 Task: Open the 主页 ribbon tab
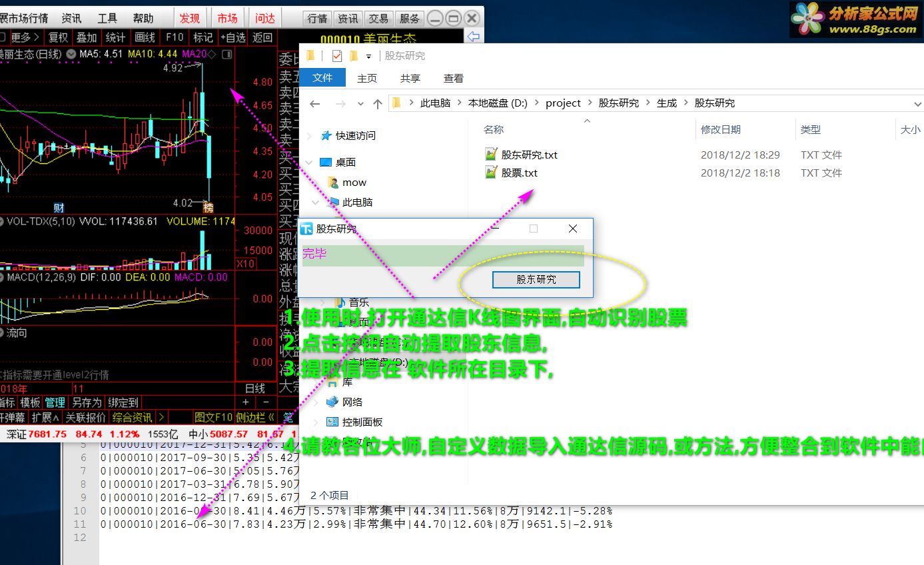click(x=367, y=78)
